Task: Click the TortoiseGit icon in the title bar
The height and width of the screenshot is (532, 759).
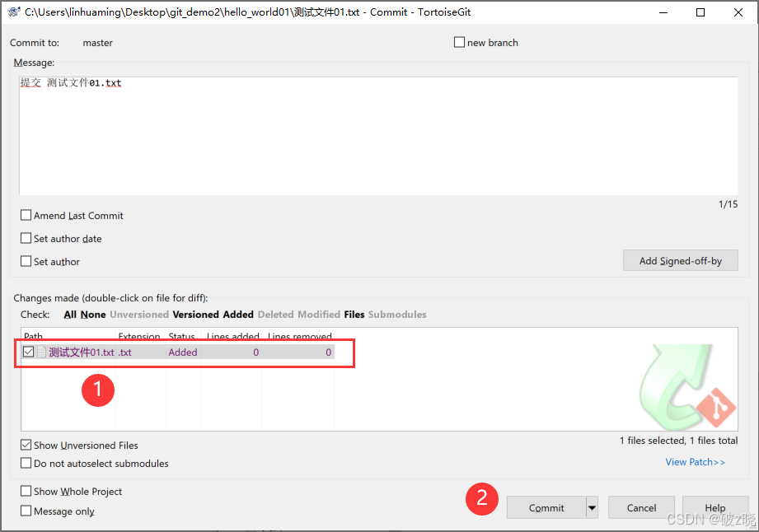Action: click(14, 12)
